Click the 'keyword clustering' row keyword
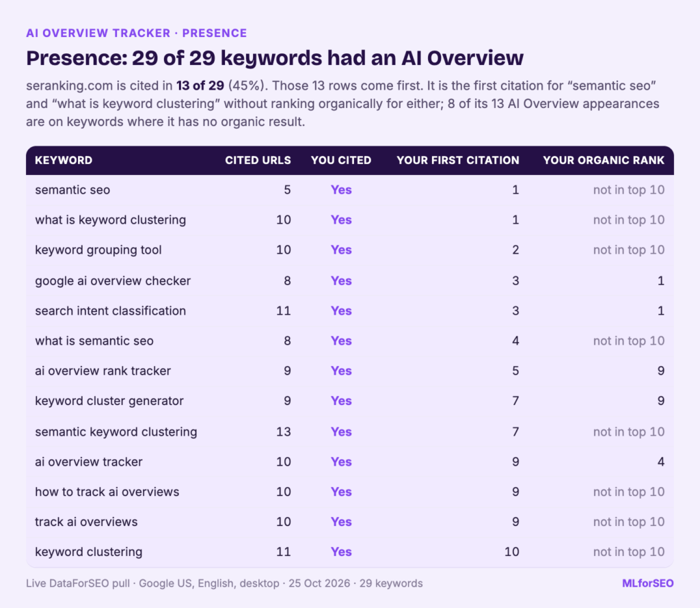This screenshot has width=700, height=608. (x=88, y=552)
